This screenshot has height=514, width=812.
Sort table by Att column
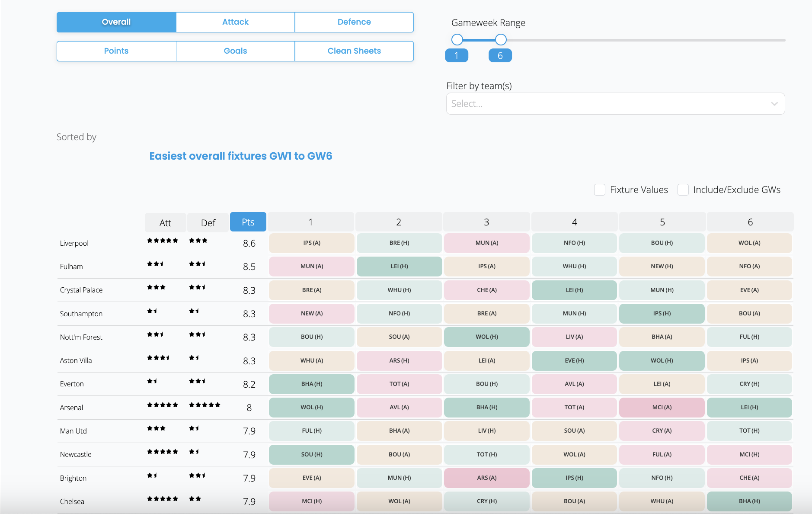click(x=165, y=222)
